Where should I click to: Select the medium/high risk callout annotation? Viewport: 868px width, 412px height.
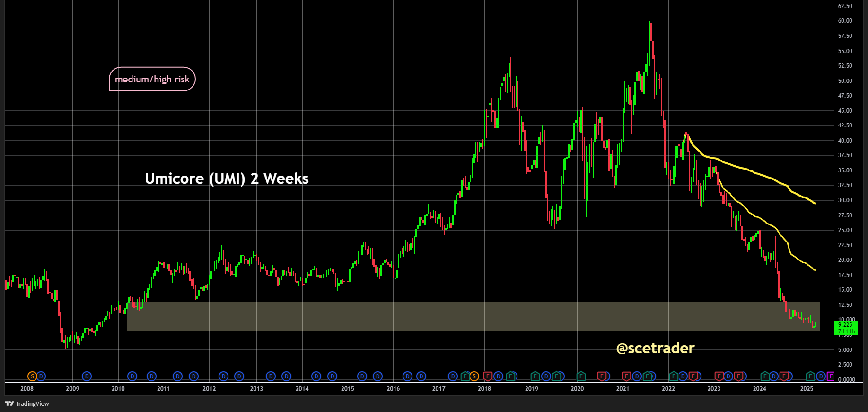[x=152, y=79]
